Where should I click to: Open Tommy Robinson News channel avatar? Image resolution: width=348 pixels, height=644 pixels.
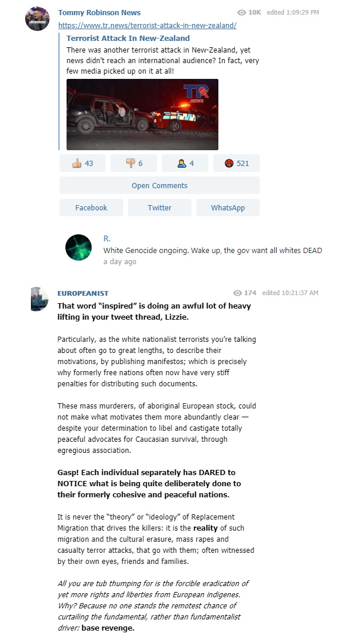[37, 19]
